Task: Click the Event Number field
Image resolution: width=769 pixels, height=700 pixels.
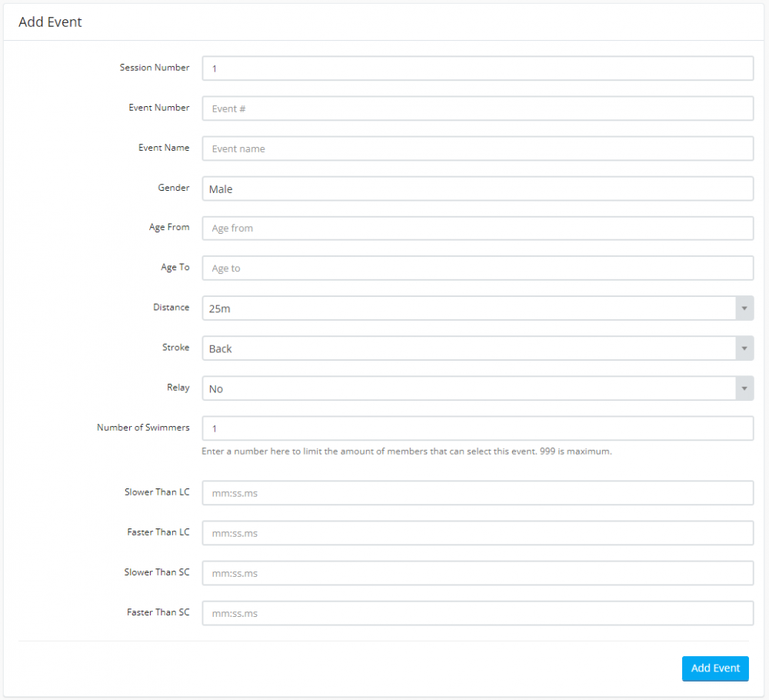Action: click(477, 108)
